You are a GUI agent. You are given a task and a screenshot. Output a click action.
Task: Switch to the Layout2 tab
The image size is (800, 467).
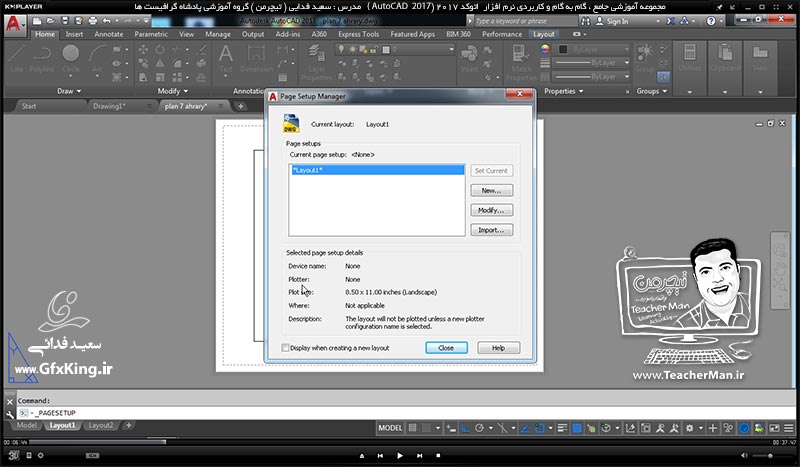coord(101,425)
